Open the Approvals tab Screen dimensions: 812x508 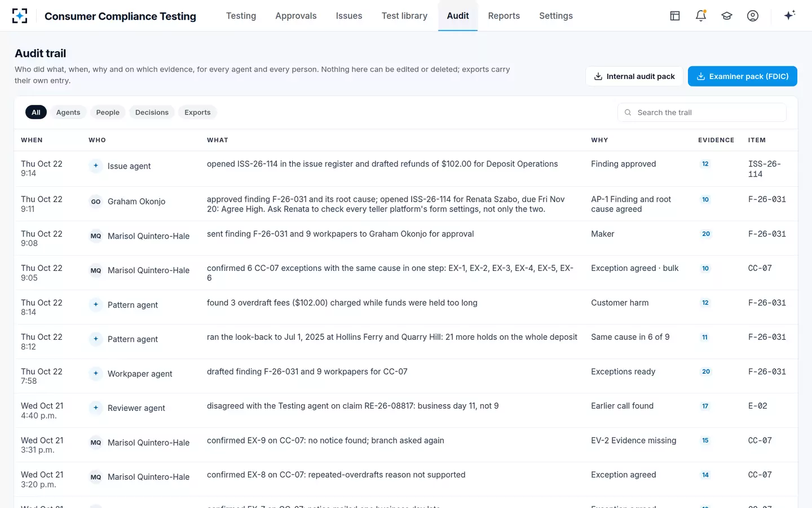click(296, 16)
